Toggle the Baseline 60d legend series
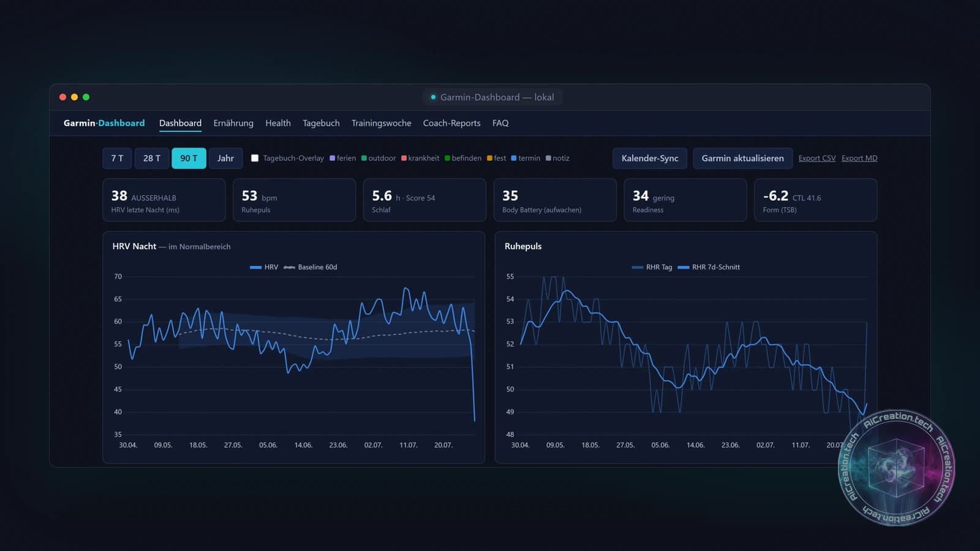 [x=311, y=267]
